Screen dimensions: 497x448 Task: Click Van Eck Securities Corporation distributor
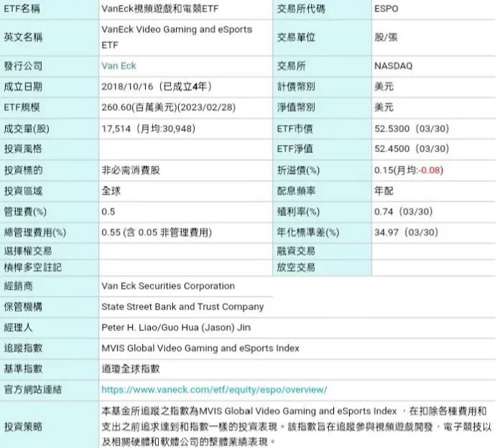tap(168, 286)
